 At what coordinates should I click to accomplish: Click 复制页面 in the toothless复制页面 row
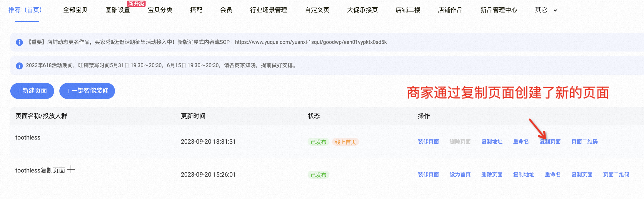(582, 175)
